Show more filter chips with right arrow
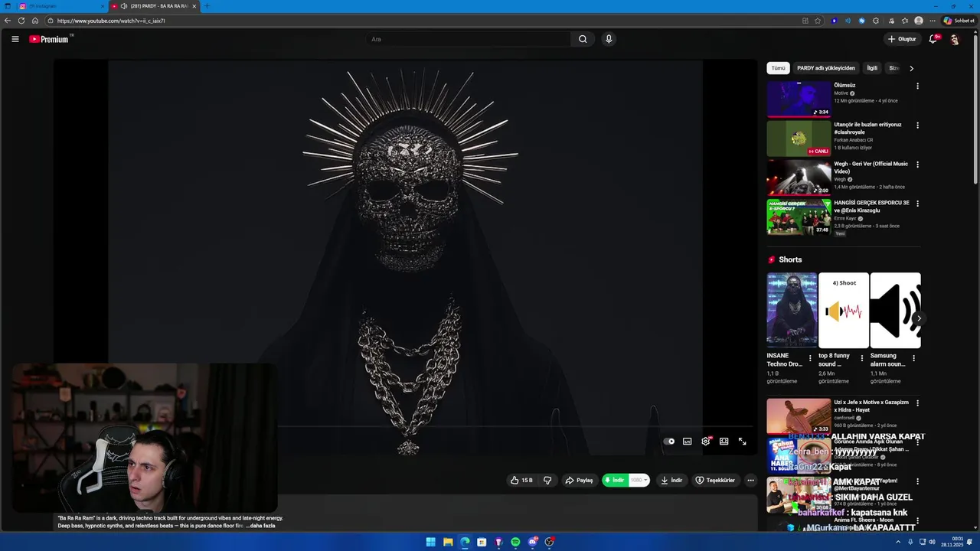Viewport: 980px width, 551px height. click(911, 68)
